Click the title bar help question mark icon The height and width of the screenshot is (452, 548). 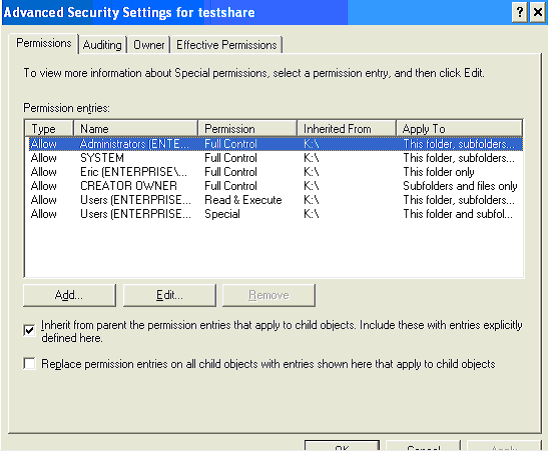tap(519, 13)
